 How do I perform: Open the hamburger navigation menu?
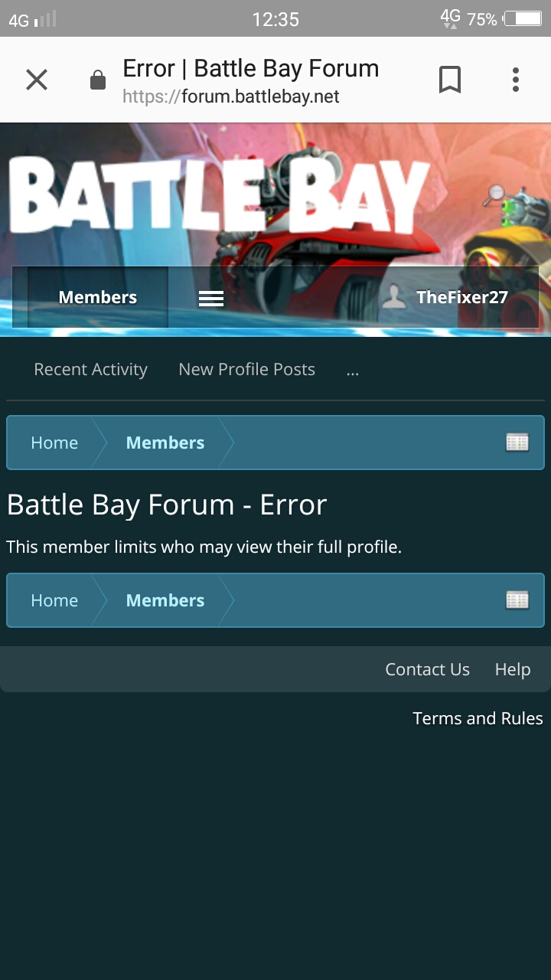coord(211,299)
